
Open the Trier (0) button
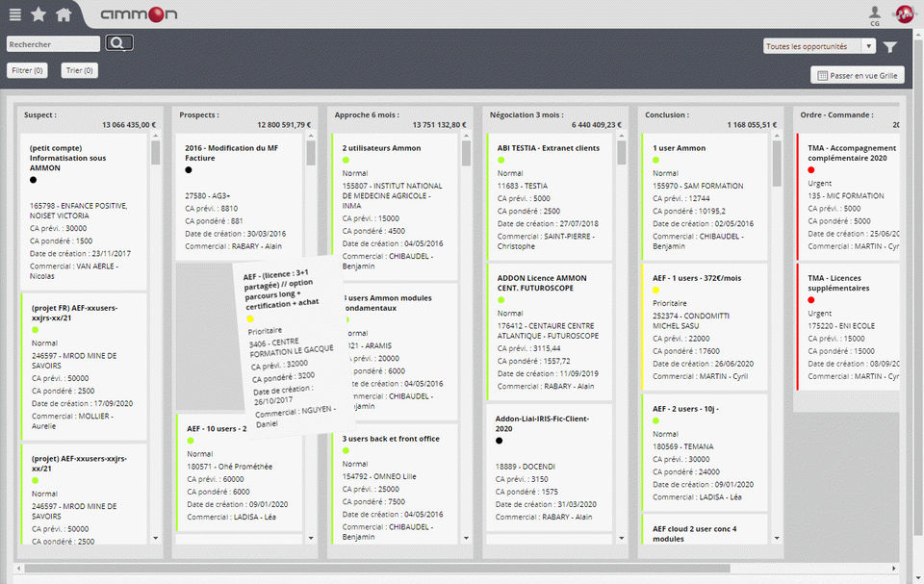pos(79,71)
